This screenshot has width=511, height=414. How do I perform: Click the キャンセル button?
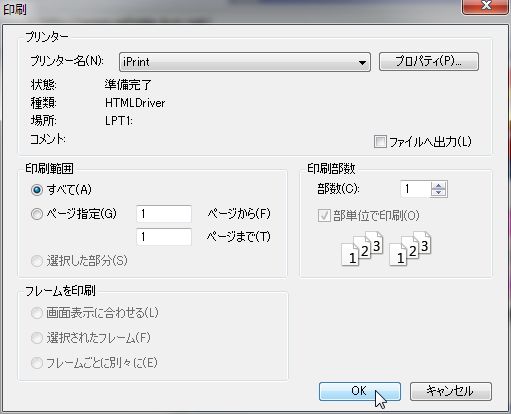click(x=451, y=391)
